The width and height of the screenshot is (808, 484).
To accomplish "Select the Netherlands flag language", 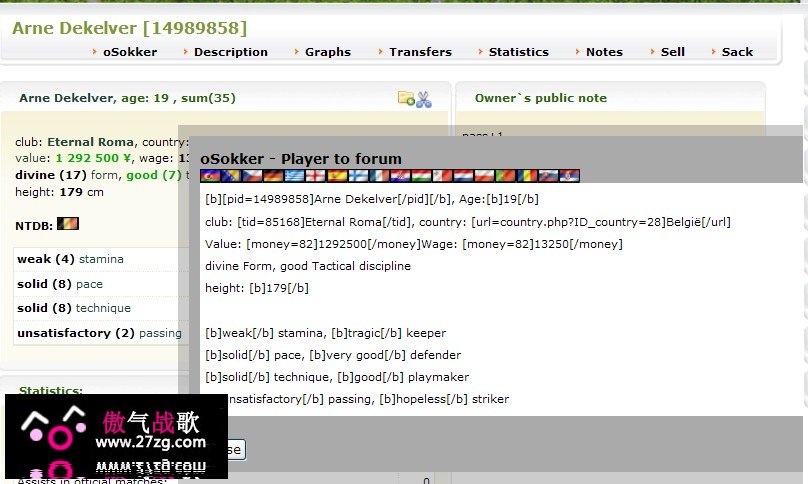I will coord(464,176).
